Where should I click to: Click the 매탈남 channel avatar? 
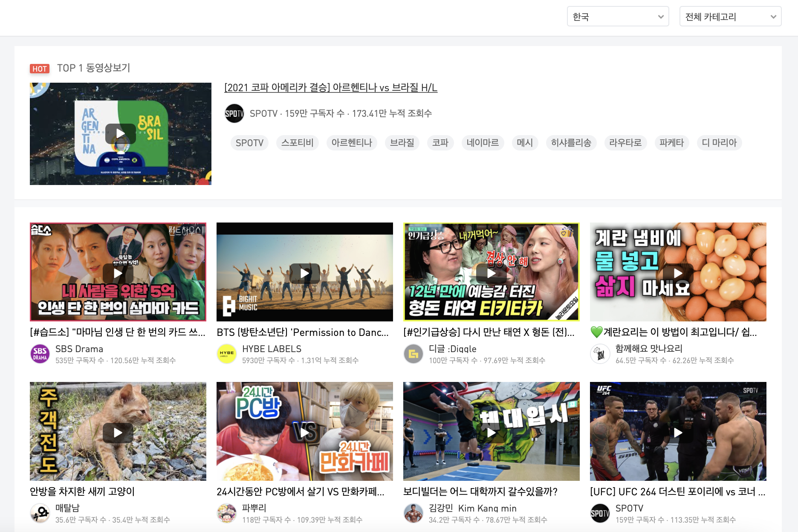coord(40,513)
